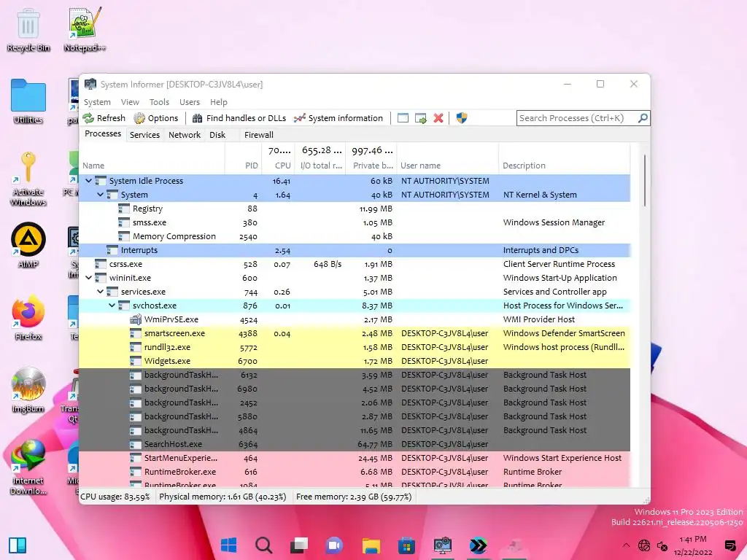Select backgroundTaskHost row with PID 6132

(355, 375)
